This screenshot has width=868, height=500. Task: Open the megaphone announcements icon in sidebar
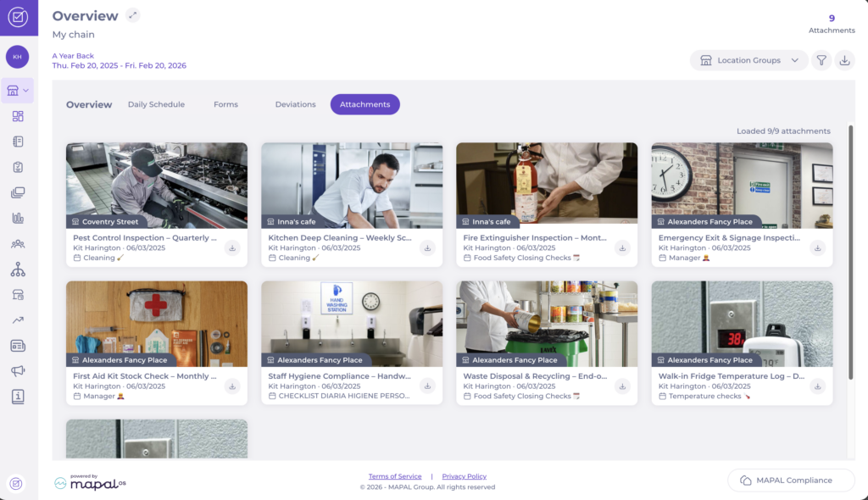tap(18, 371)
